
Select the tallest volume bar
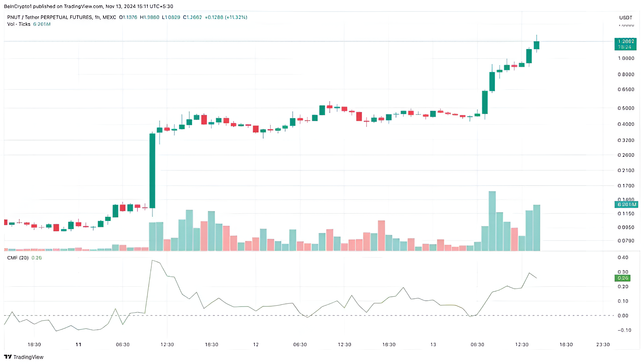pyautogui.click(x=492, y=220)
